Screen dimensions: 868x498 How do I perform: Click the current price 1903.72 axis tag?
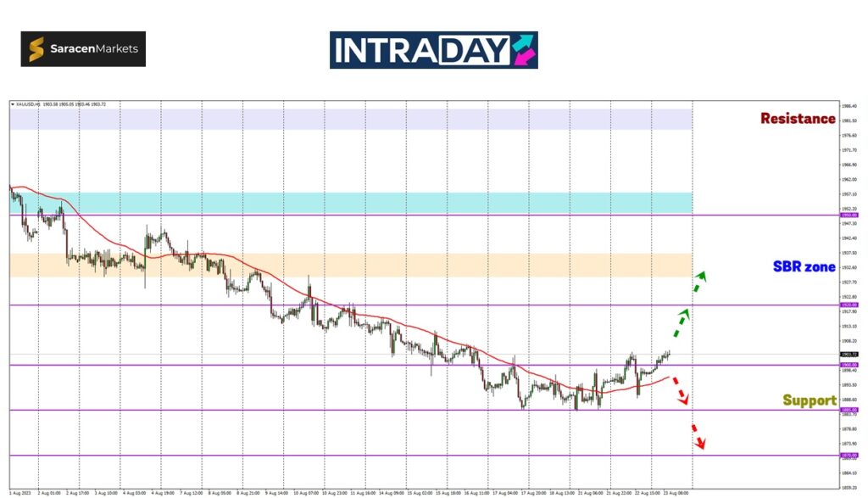[849, 355]
